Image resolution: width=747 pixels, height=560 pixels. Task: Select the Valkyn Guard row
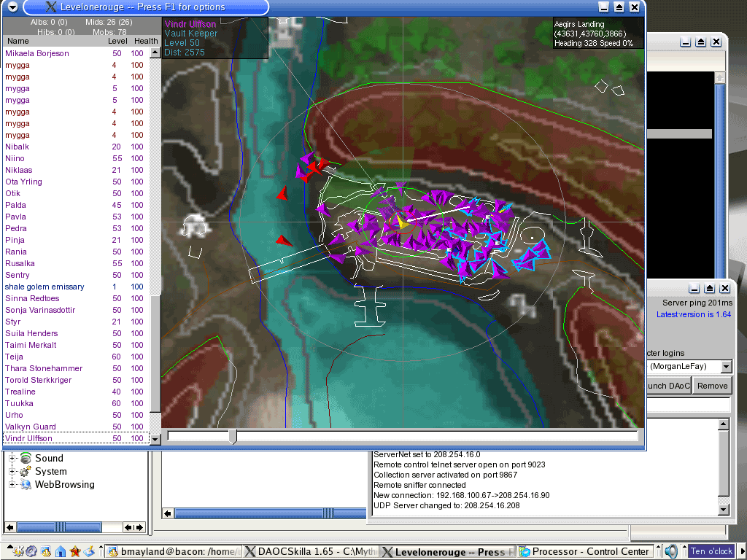pos(76,427)
